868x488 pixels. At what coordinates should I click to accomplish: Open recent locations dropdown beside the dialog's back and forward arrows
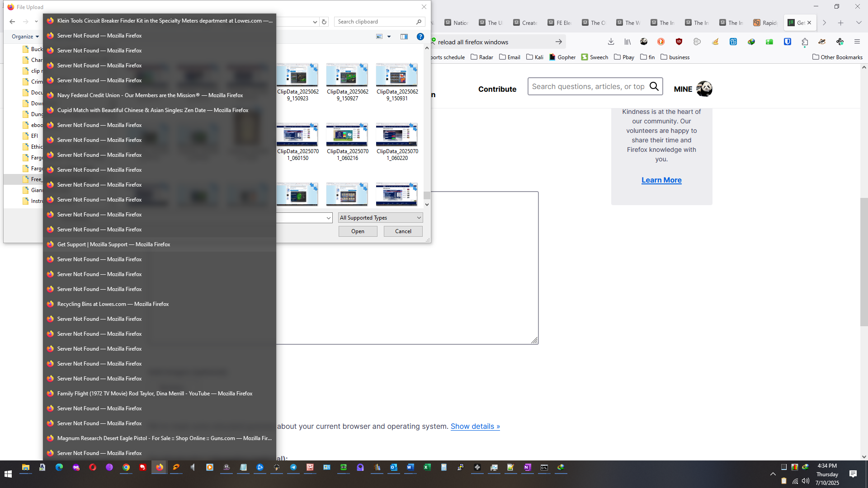point(37,22)
